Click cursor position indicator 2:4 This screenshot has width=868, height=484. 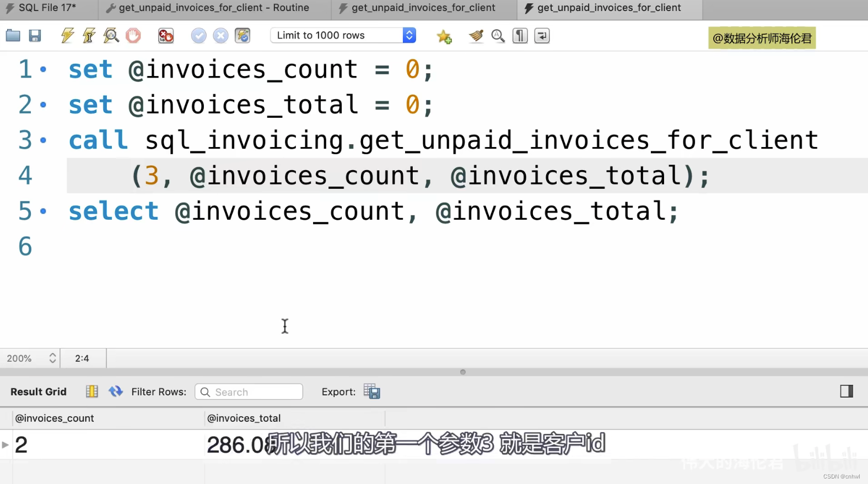pyautogui.click(x=82, y=358)
